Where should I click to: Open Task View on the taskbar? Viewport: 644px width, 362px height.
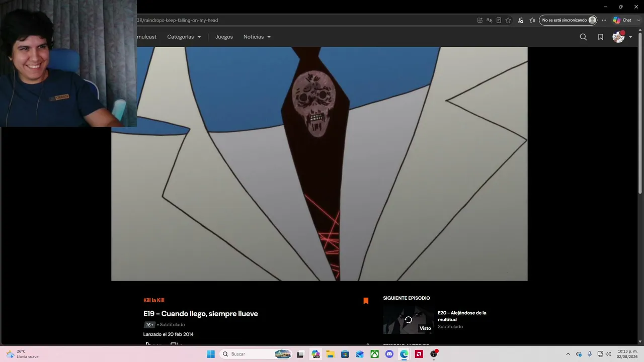click(300, 354)
